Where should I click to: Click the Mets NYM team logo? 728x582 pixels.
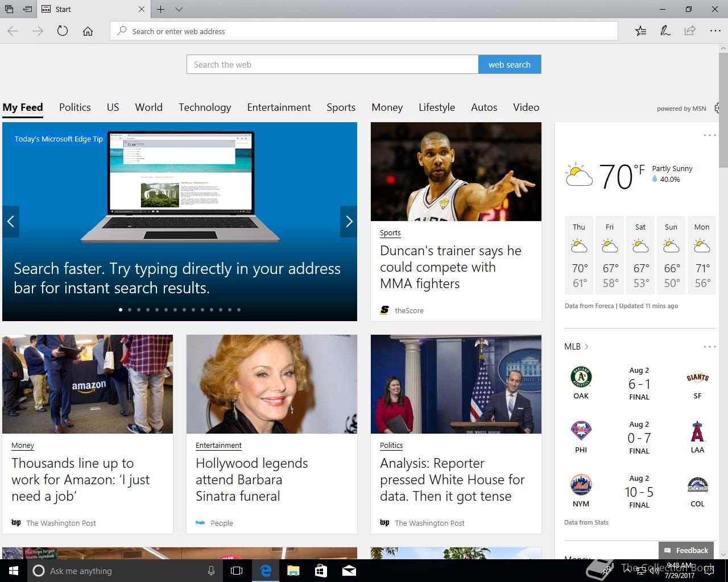tap(581, 485)
